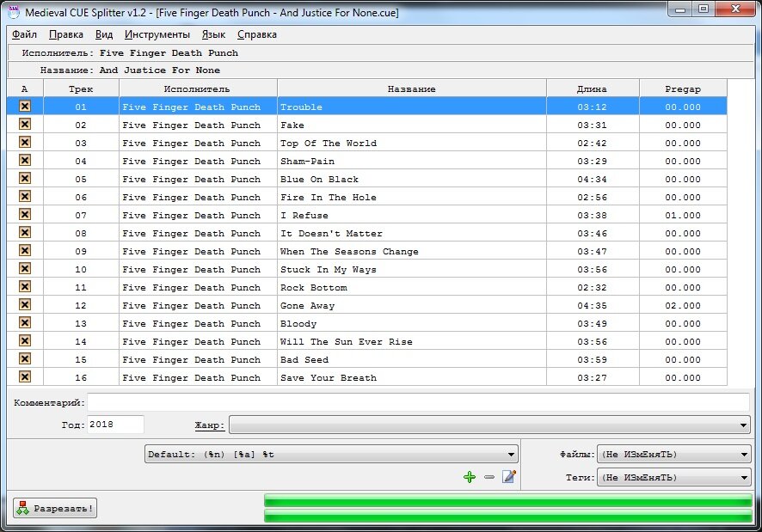
Task: Click the A column header
Action: [x=25, y=89]
